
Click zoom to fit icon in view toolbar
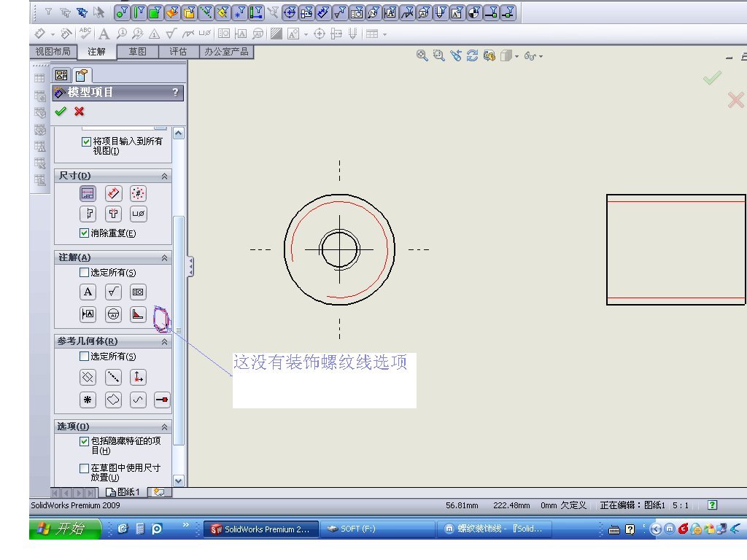click(422, 55)
